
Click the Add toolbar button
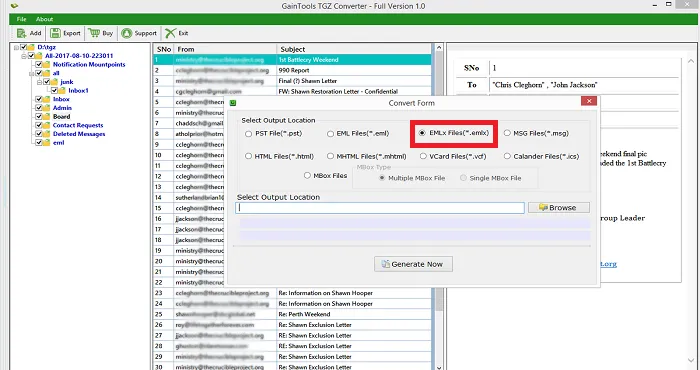coord(29,33)
